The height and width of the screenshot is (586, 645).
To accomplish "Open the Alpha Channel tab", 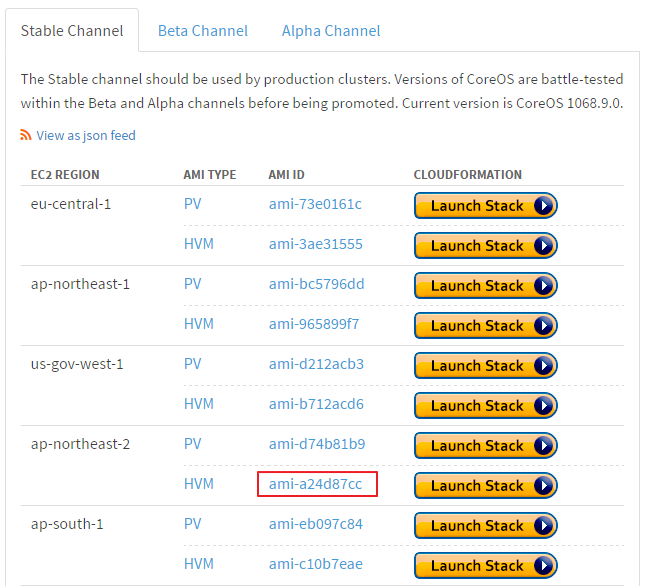I will [x=331, y=31].
